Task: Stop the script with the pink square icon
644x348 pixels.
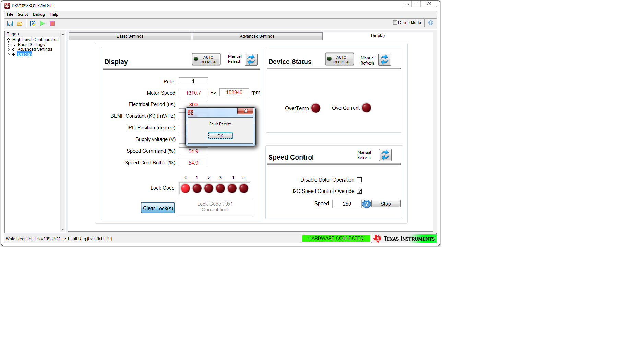Action: click(52, 24)
